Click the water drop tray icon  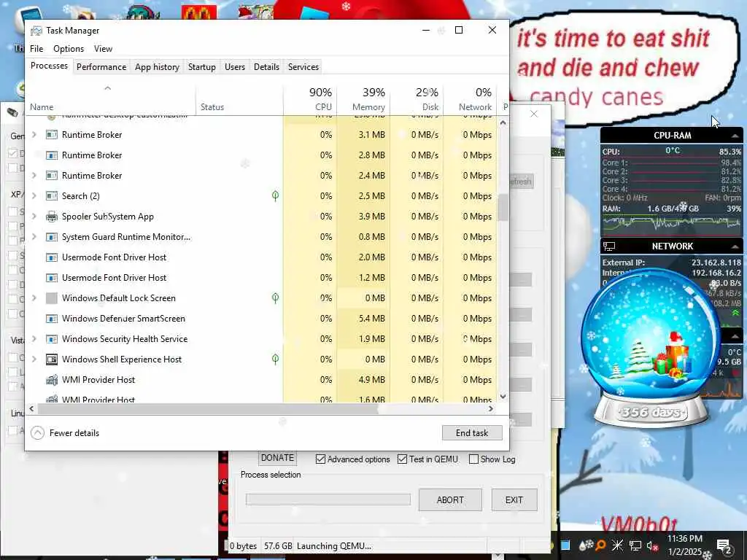[584, 545]
